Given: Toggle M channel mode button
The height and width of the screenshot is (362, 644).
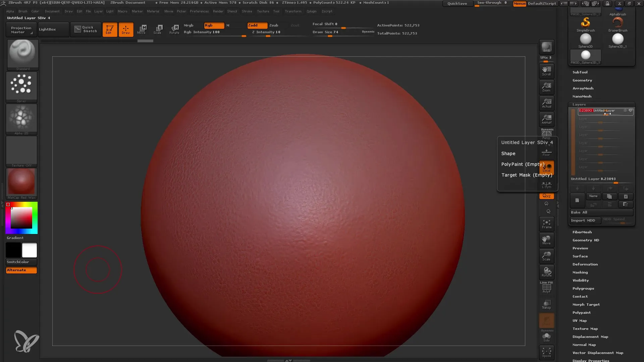Looking at the screenshot, I should (228, 25).
